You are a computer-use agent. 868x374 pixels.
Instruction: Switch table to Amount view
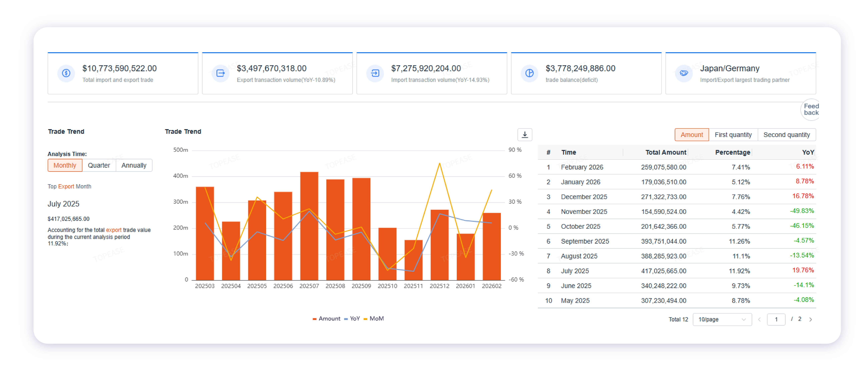691,135
